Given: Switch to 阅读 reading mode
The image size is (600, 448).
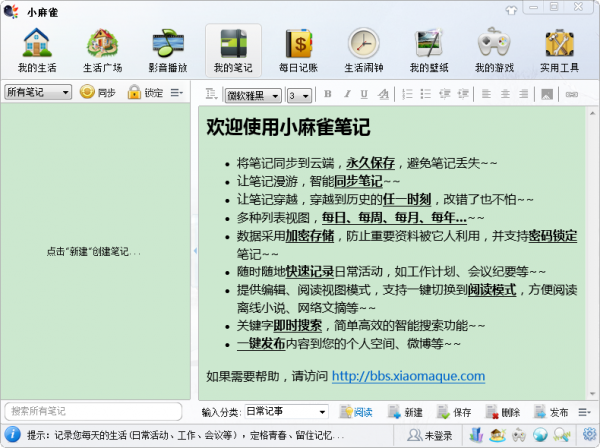Looking at the screenshot, I should [x=356, y=412].
